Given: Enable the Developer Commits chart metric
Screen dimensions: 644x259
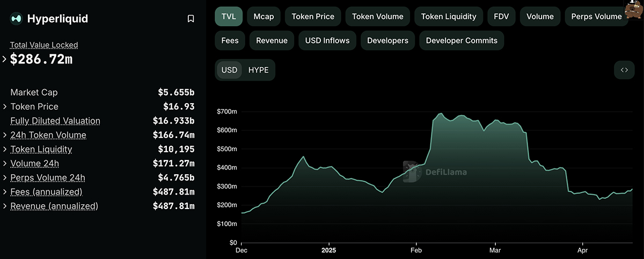Looking at the screenshot, I should point(462,40).
